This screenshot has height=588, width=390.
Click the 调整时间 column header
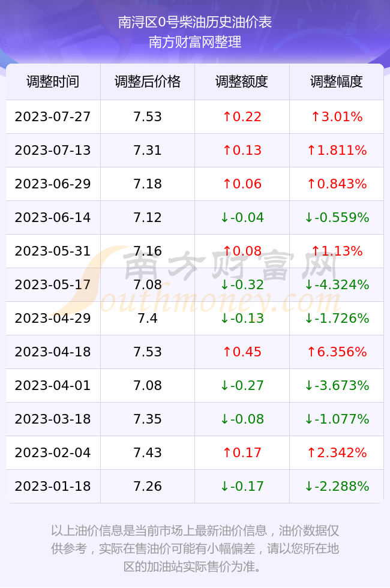[x=53, y=82]
